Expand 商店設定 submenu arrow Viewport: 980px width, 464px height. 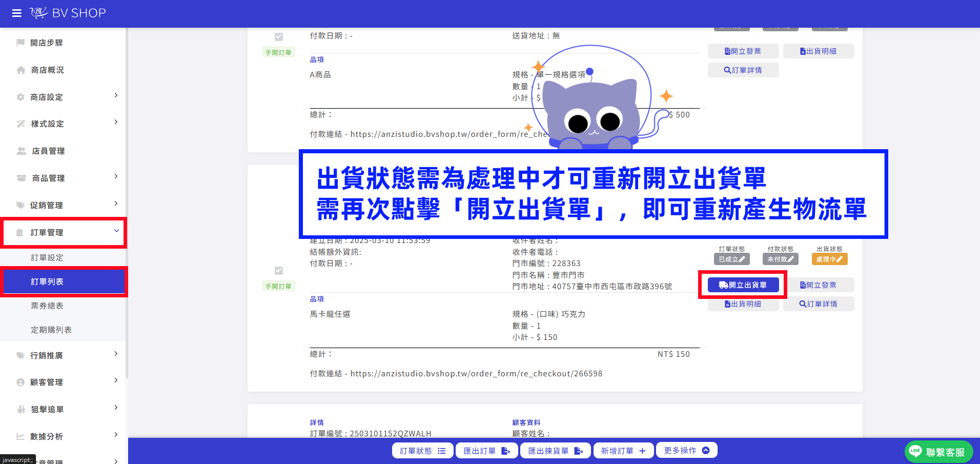(116, 95)
